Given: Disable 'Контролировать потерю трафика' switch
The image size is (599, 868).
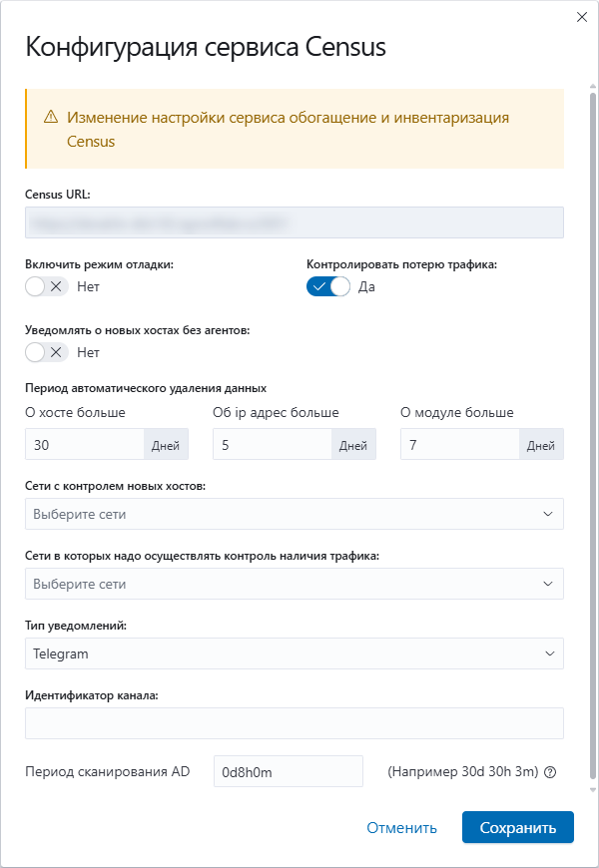Looking at the screenshot, I should [328, 286].
